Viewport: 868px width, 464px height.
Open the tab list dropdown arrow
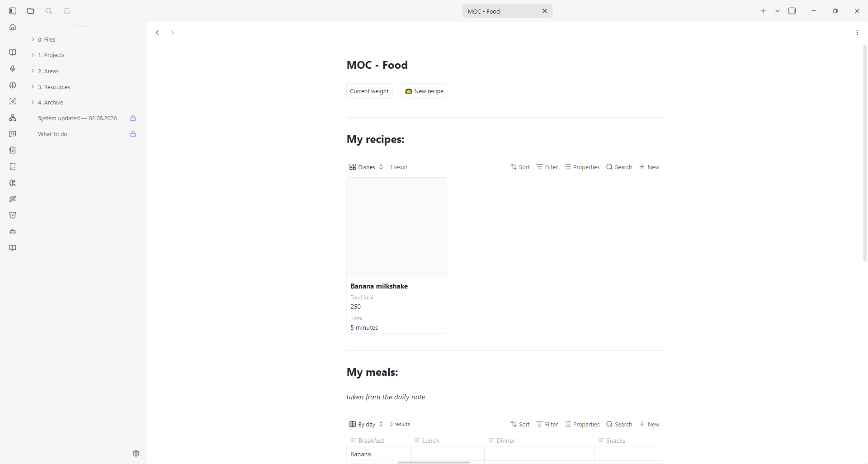778,11
